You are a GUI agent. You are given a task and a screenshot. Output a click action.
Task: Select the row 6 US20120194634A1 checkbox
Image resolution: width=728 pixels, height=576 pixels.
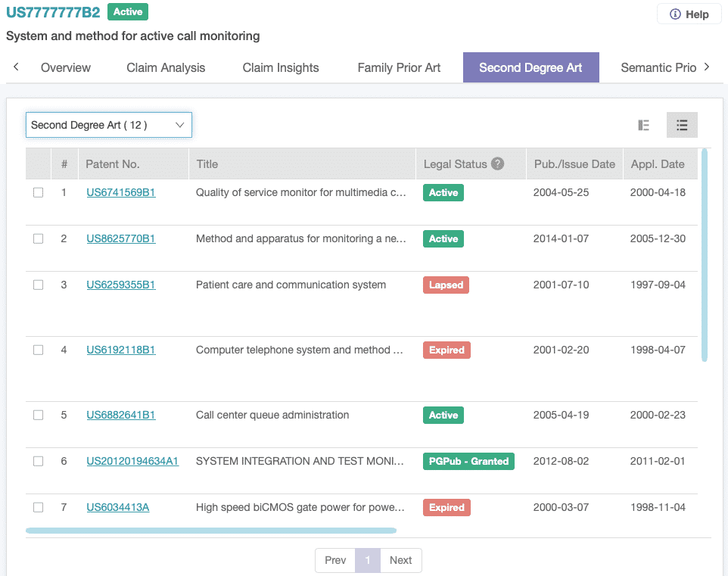coord(38,461)
